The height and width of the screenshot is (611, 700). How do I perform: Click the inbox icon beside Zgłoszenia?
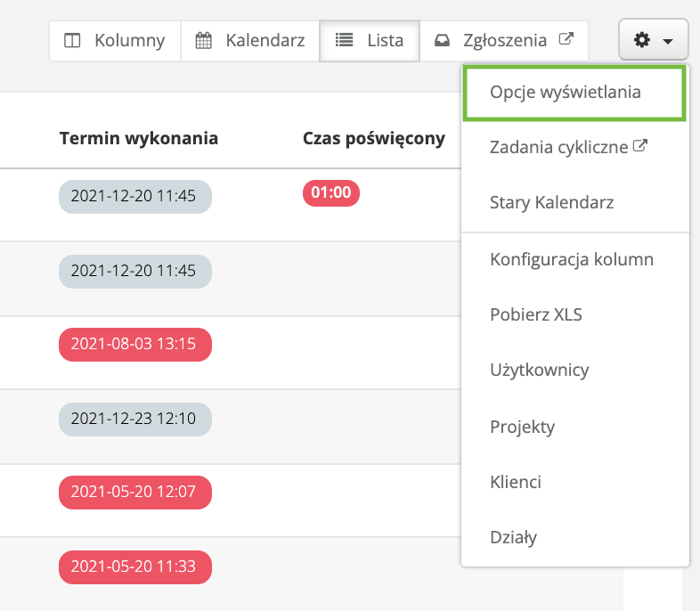point(442,41)
